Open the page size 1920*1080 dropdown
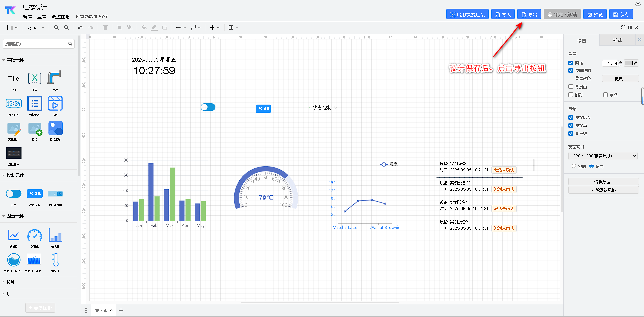Screen dimensions: 644x317 [x=603, y=156]
